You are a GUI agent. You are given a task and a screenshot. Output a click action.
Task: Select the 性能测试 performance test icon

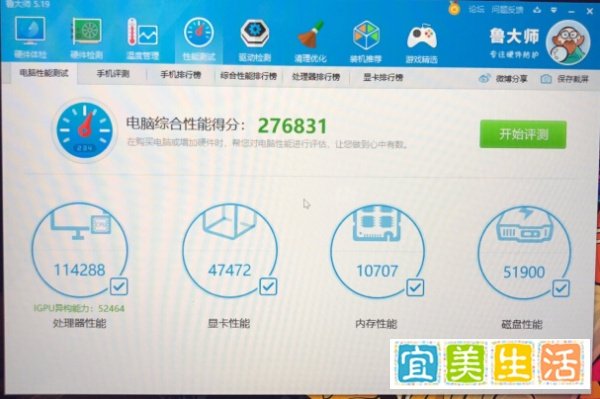point(199,39)
